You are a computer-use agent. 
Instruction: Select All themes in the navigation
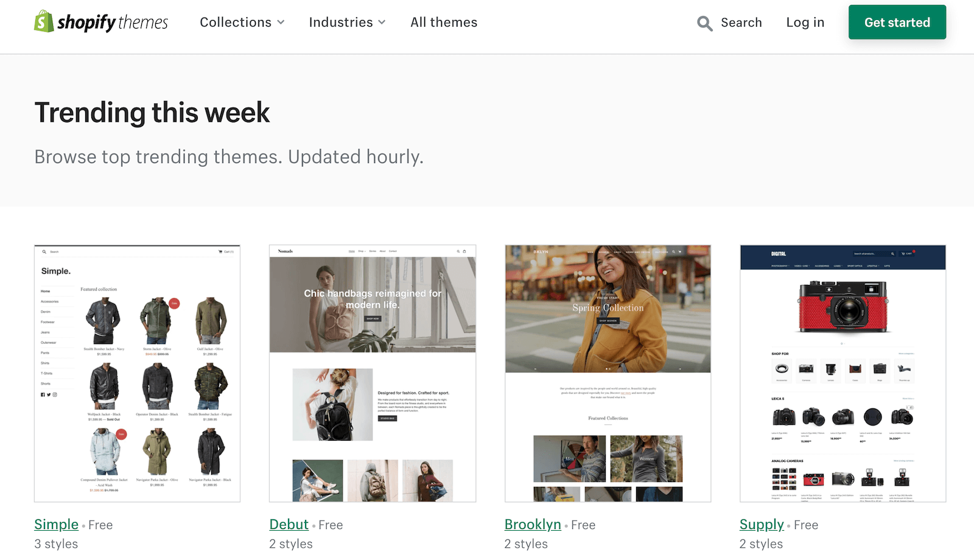(443, 23)
